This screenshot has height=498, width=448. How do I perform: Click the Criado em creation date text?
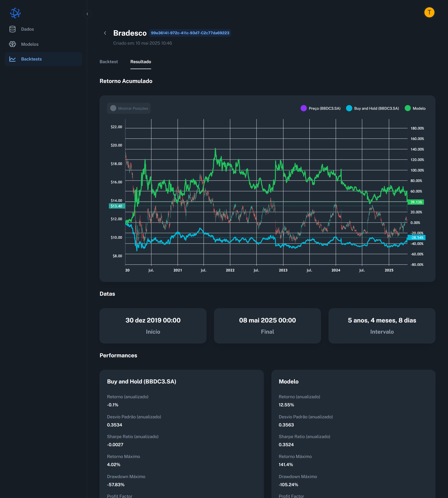[x=142, y=43]
